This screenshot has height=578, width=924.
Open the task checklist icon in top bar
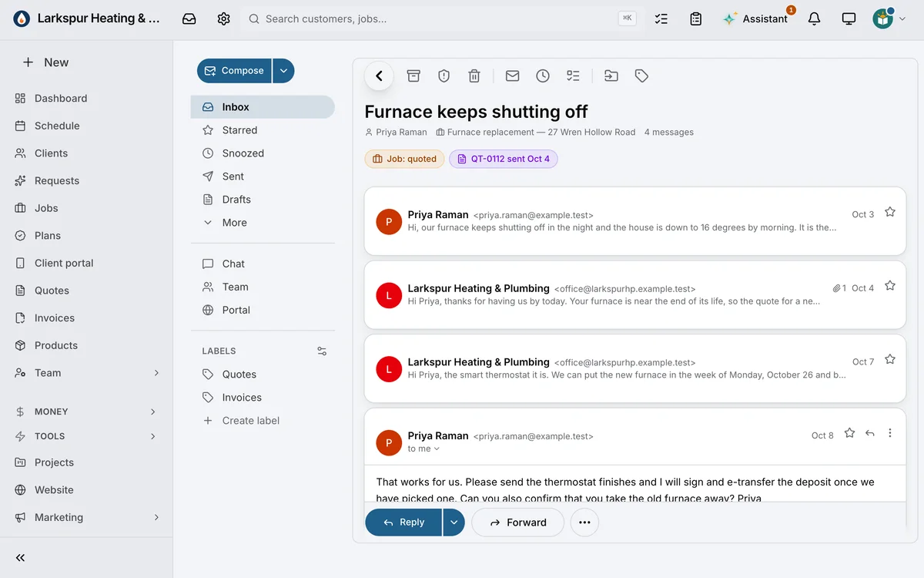(661, 18)
